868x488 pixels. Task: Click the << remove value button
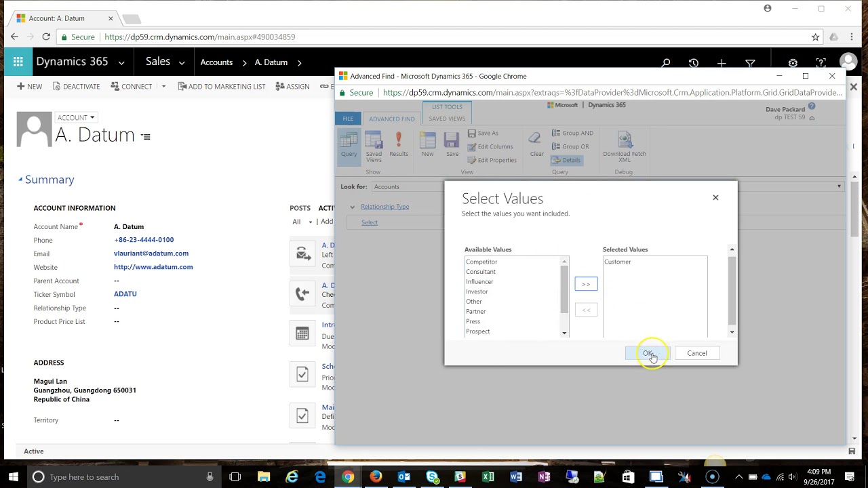click(586, 310)
